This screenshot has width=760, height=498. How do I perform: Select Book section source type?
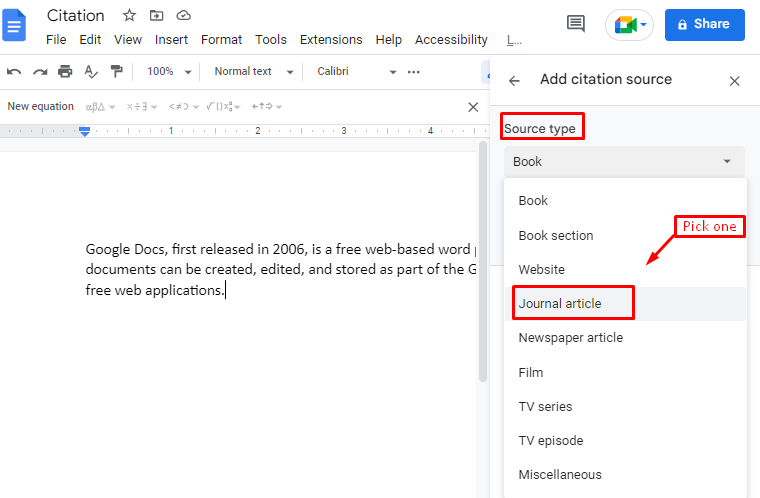click(x=625, y=236)
